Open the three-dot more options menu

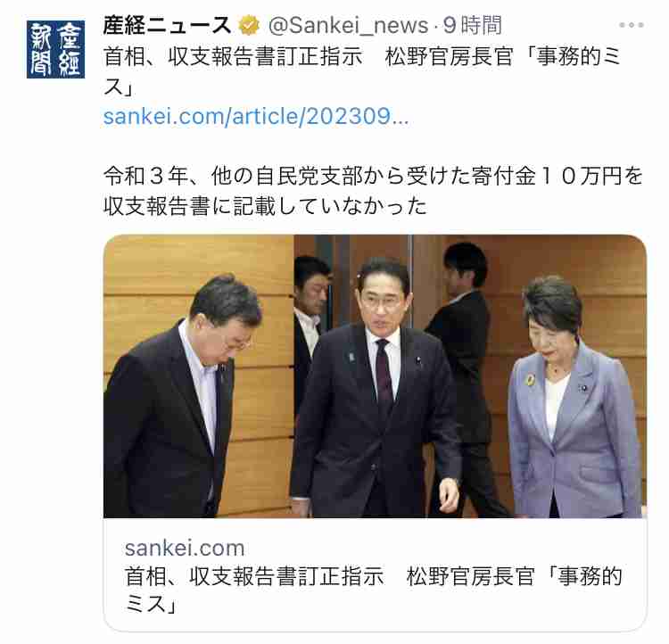point(632,25)
